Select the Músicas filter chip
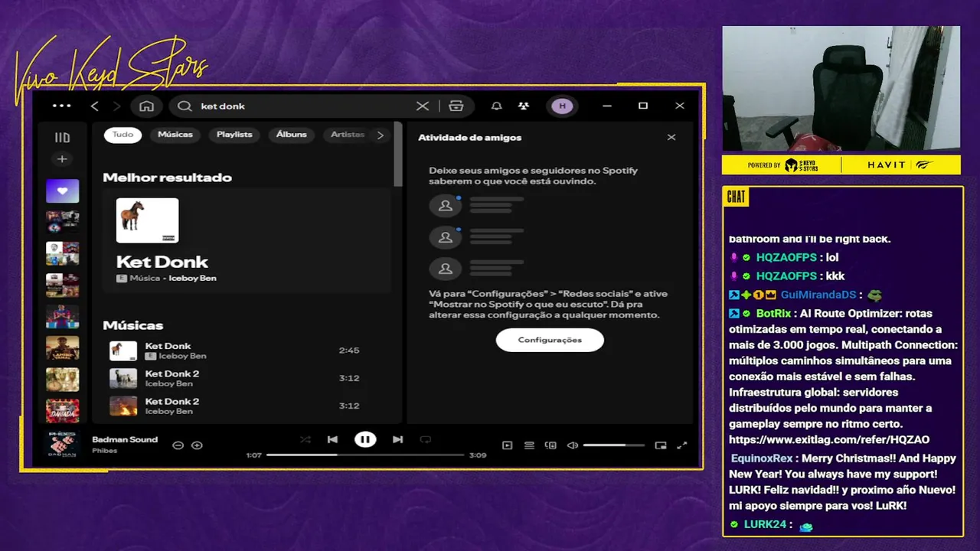Viewport: 980px width, 551px height. 175,135
